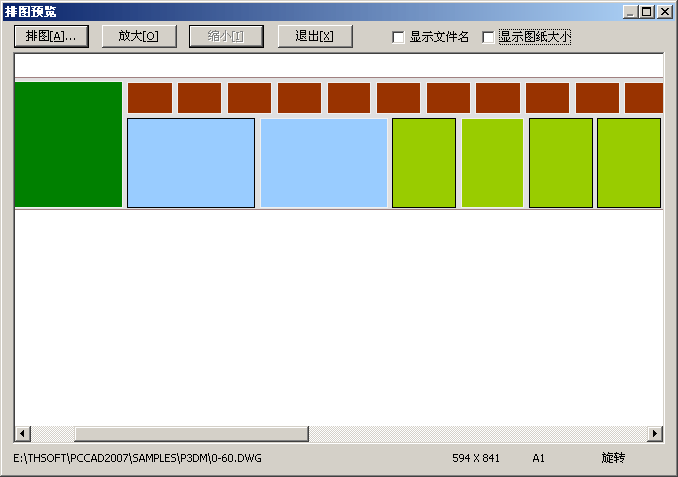The height and width of the screenshot is (477, 678).
Task: Select the borderless second lime green sheet
Action: 492,163
